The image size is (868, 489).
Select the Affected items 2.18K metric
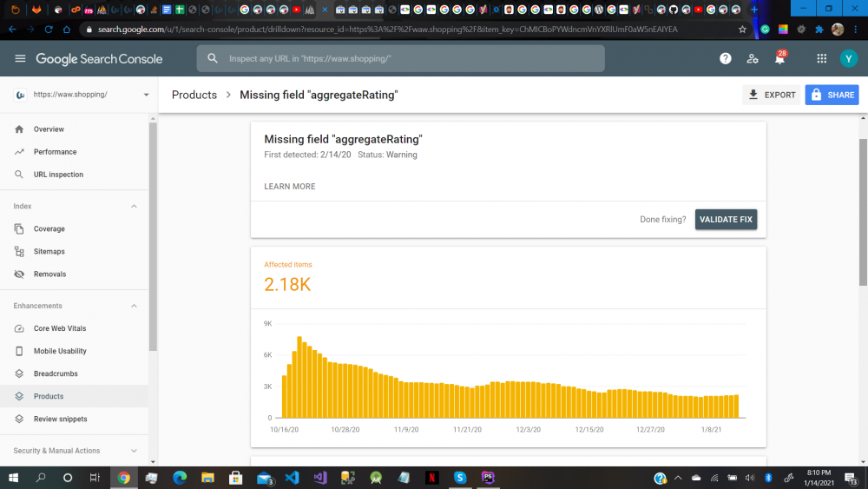[x=288, y=277]
